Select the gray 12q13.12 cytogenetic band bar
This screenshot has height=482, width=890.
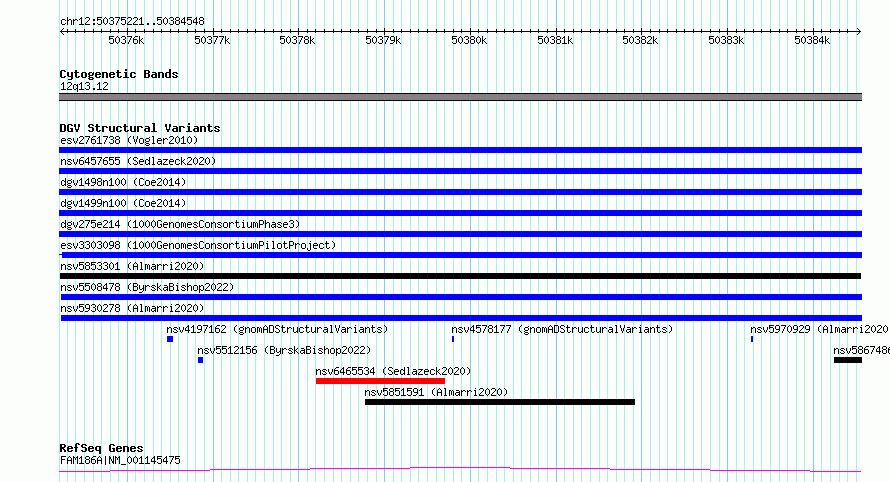(460, 97)
